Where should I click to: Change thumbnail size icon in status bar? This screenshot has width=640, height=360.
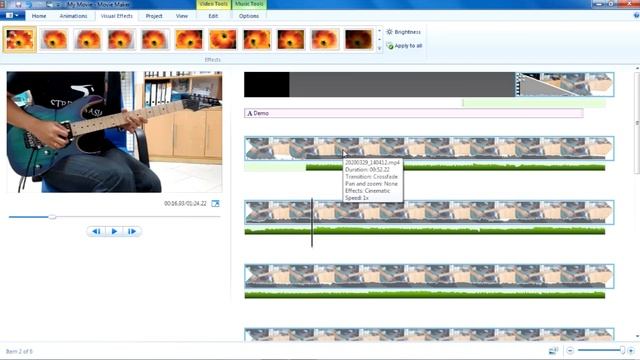553,351
